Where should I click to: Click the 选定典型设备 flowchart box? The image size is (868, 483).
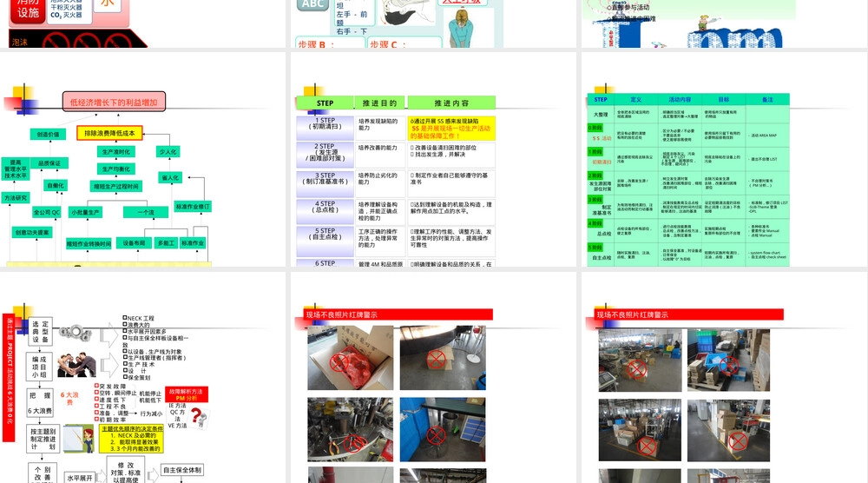tap(40, 332)
